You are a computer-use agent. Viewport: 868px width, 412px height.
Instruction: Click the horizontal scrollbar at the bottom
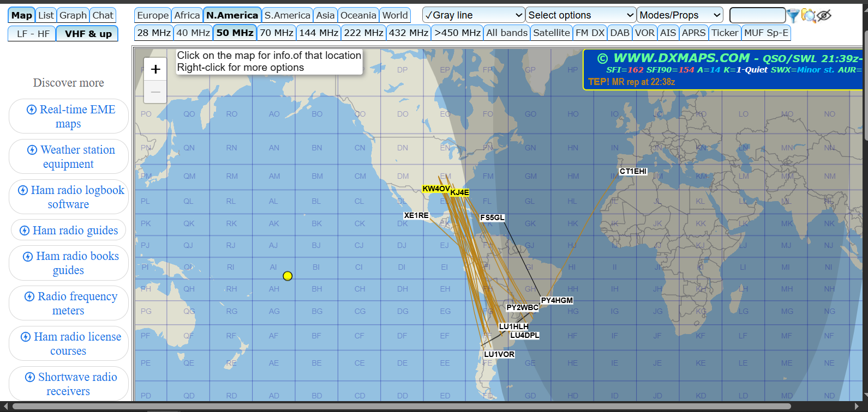pos(401,407)
